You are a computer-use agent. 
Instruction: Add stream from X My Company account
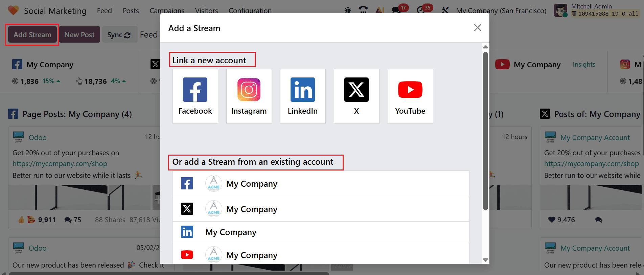[x=321, y=209]
